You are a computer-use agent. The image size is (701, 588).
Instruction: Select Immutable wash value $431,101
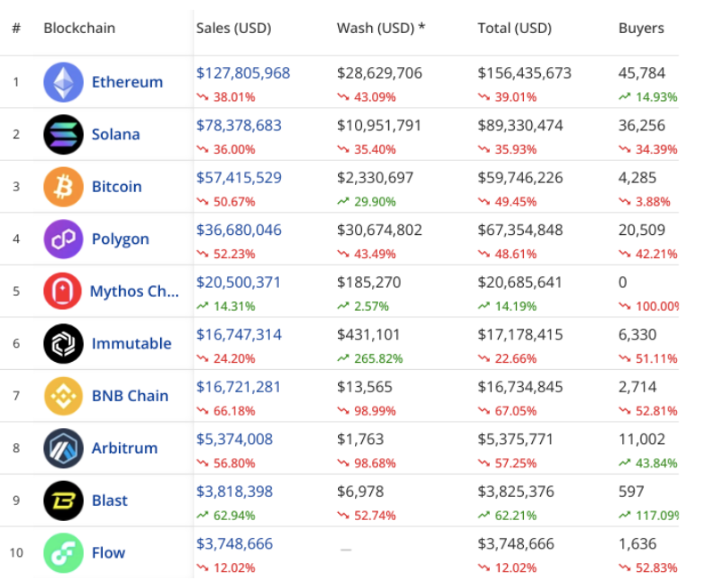(368, 334)
